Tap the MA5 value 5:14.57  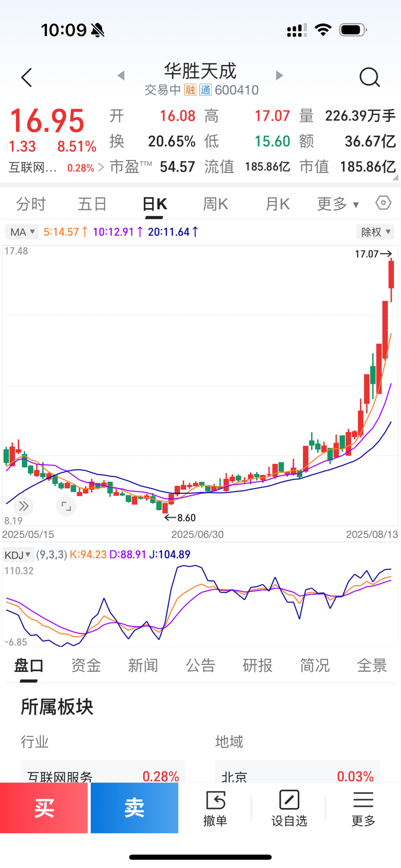click(66, 232)
